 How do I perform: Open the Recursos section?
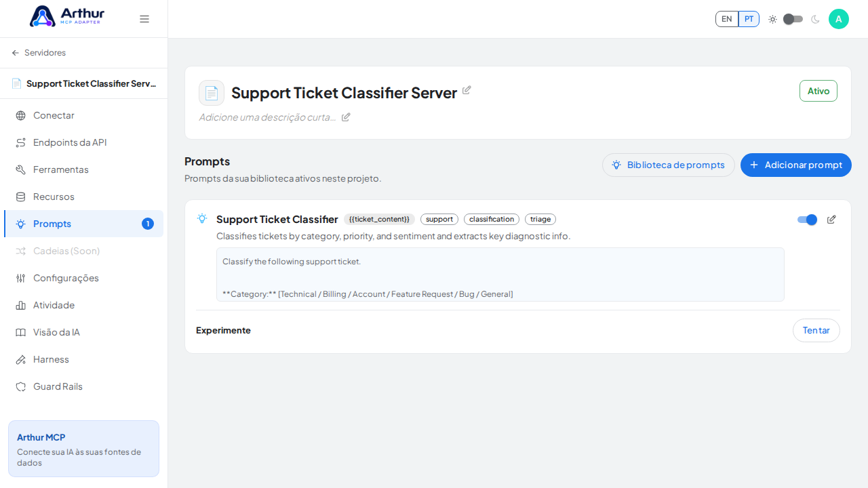83,197
